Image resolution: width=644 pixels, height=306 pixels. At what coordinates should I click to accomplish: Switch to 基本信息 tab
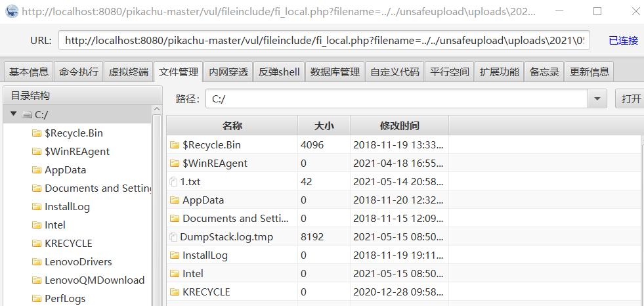[29, 72]
